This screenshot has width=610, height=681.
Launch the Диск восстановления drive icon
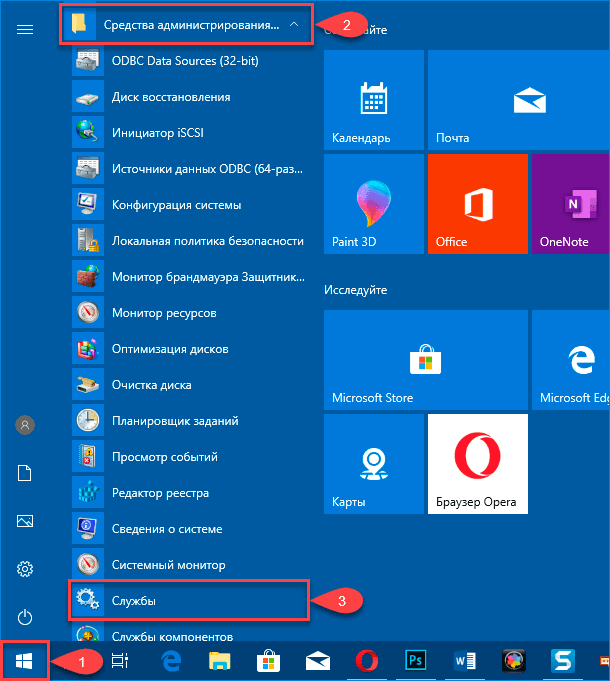click(x=88, y=96)
